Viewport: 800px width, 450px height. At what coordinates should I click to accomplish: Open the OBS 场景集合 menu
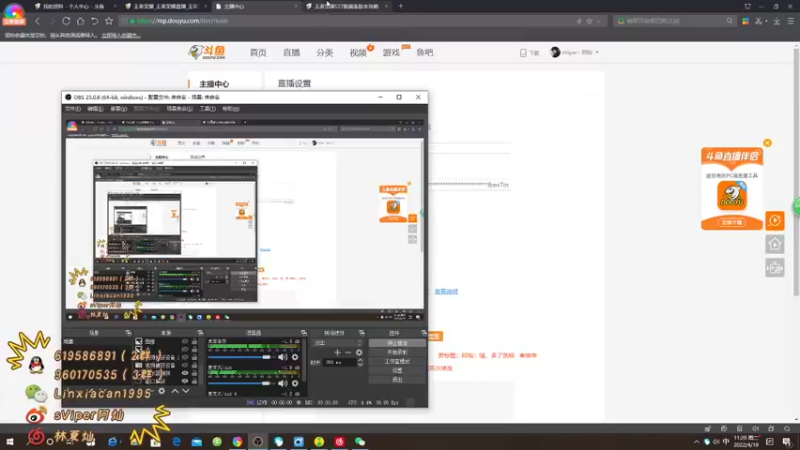(x=180, y=109)
